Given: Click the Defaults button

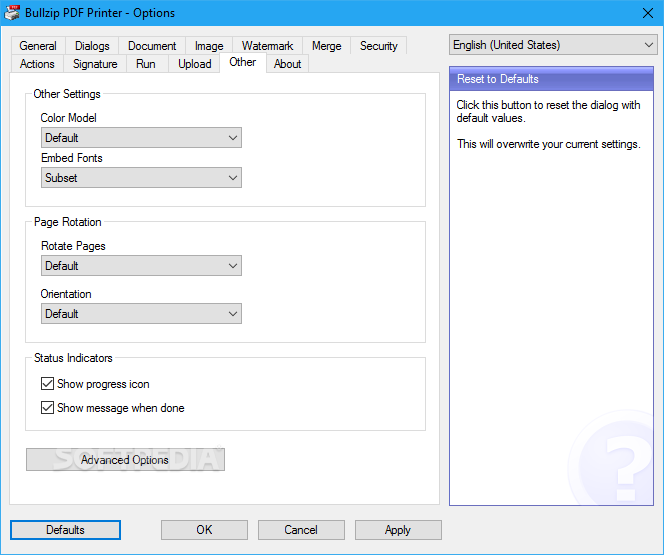Looking at the screenshot, I should tap(65, 530).
